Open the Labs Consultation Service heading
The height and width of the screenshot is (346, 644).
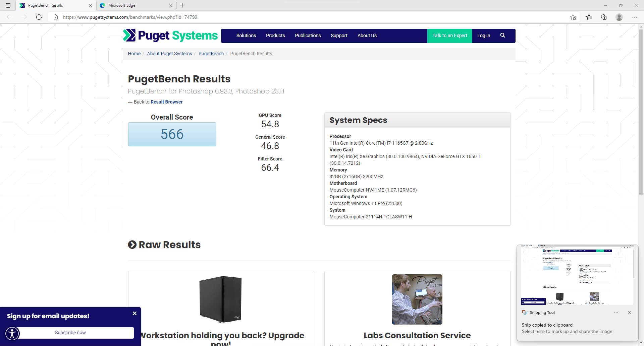(x=417, y=335)
